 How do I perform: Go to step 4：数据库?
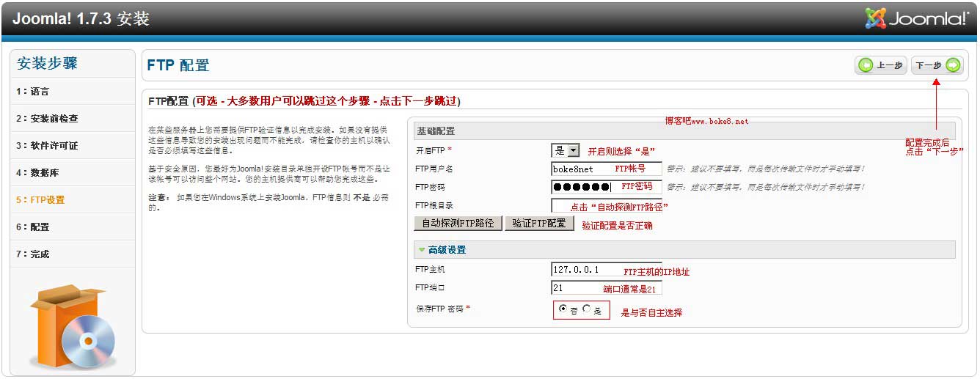coord(73,173)
